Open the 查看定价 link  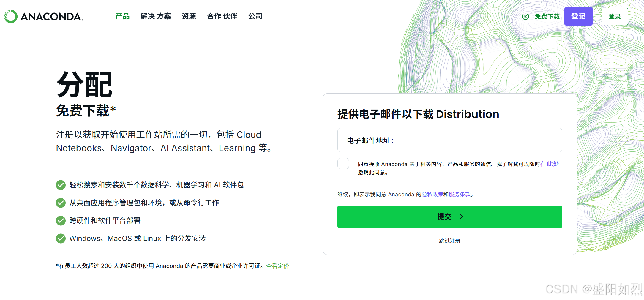pos(277,266)
